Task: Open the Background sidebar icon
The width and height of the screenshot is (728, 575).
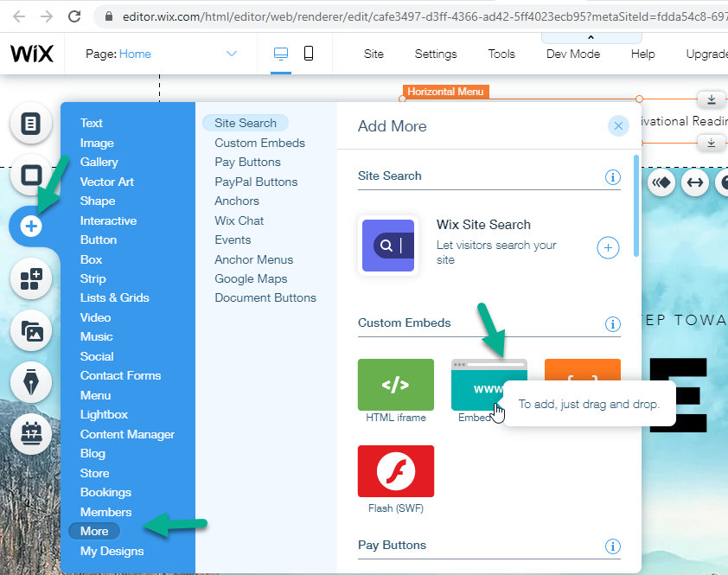Action: coord(30,176)
